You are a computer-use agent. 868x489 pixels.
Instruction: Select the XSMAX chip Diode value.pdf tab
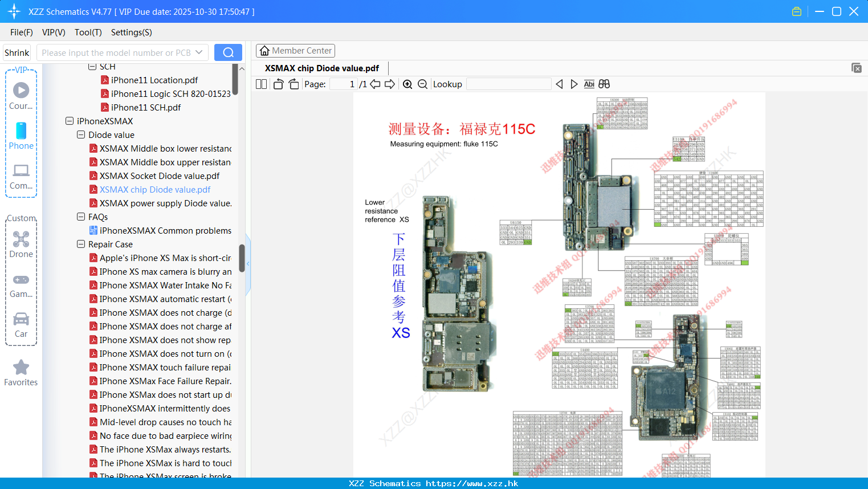pyautogui.click(x=322, y=68)
